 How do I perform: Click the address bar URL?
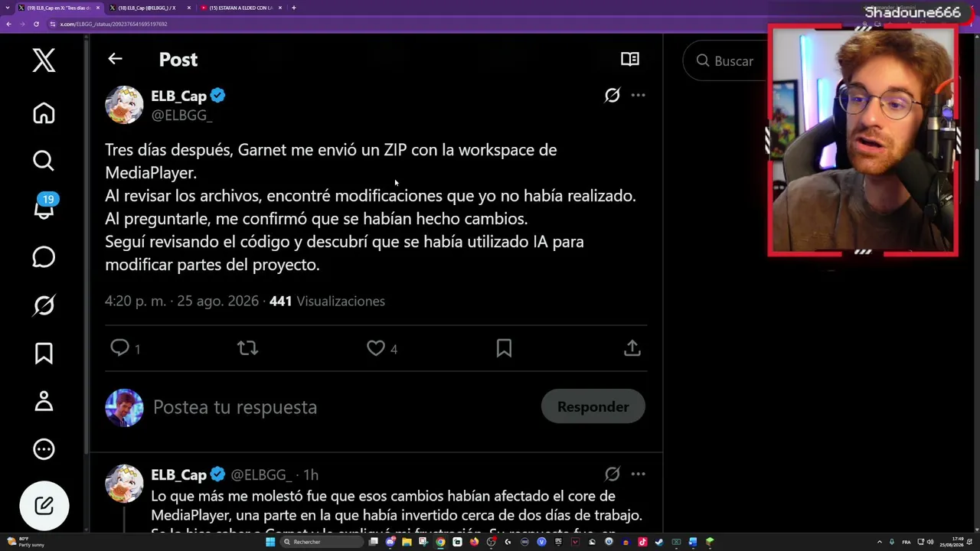(x=114, y=24)
